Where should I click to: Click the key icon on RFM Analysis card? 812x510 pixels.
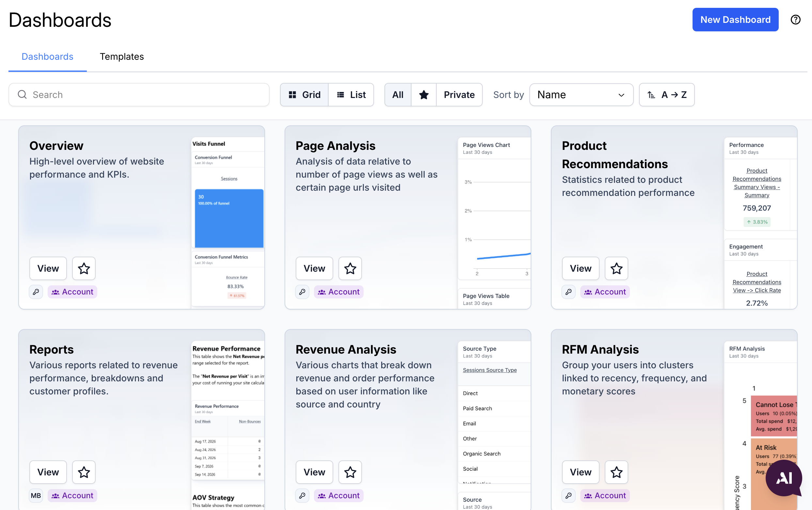pyautogui.click(x=569, y=496)
